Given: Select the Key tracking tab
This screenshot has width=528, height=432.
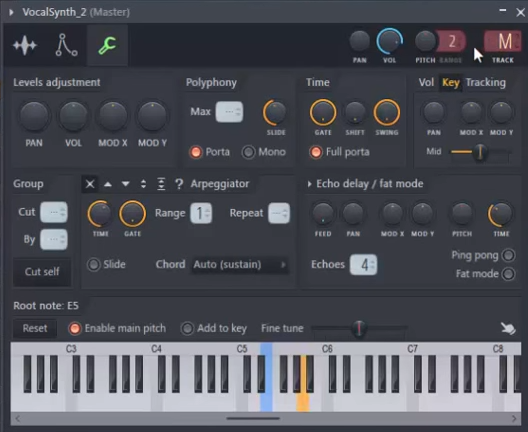Looking at the screenshot, I should pos(451,82).
